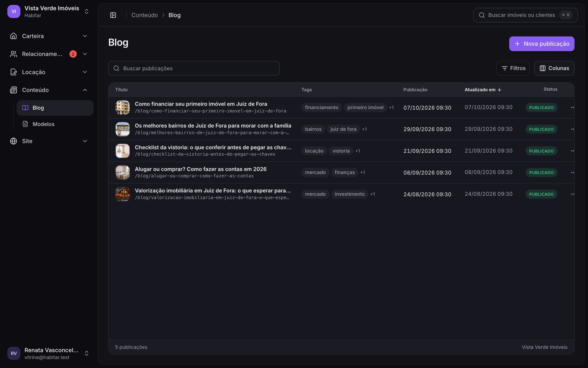The height and width of the screenshot is (368, 588).
Task: Open the Filtros button
Action: [513, 68]
